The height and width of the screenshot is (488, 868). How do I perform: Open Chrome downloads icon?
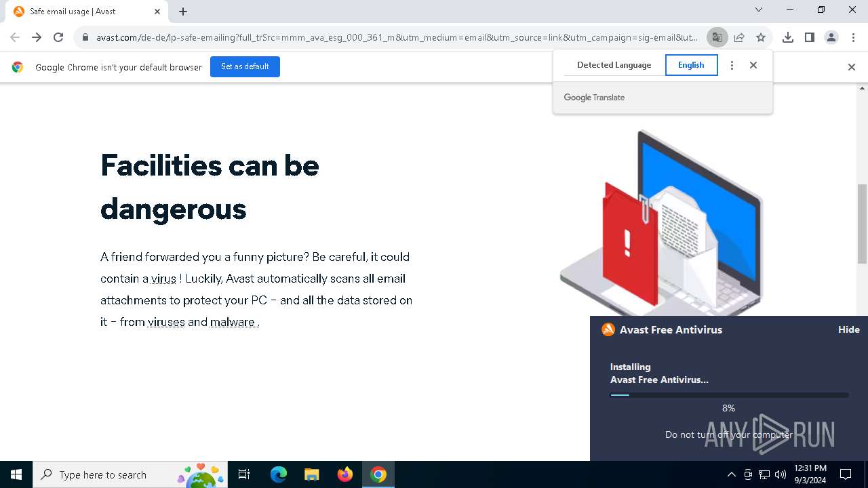pos(788,37)
